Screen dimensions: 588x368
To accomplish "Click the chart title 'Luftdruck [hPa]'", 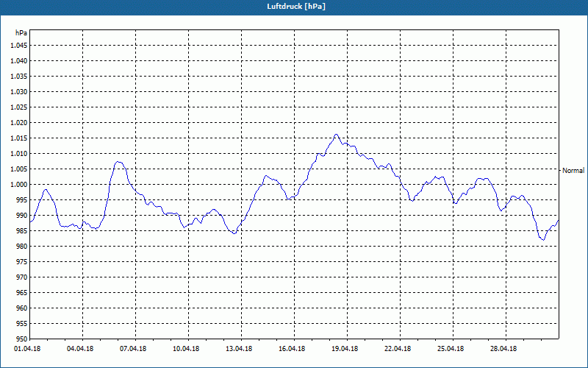I will [x=296, y=7].
